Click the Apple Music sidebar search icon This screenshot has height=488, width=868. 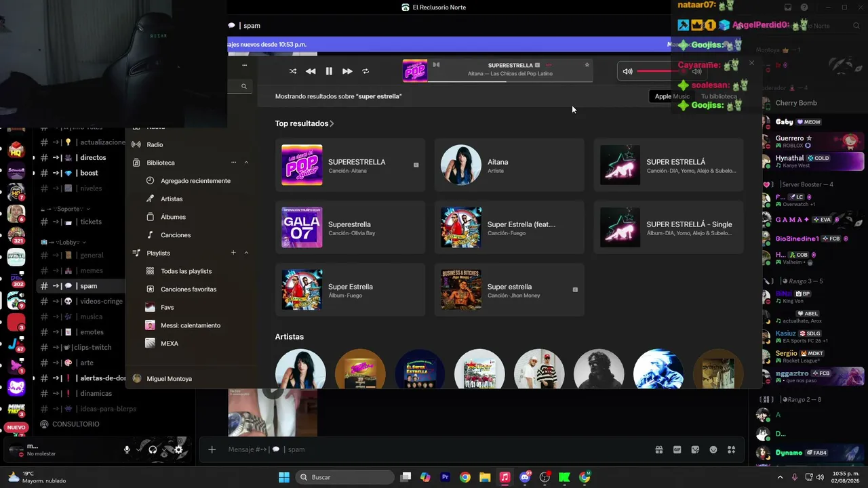pos(244,86)
